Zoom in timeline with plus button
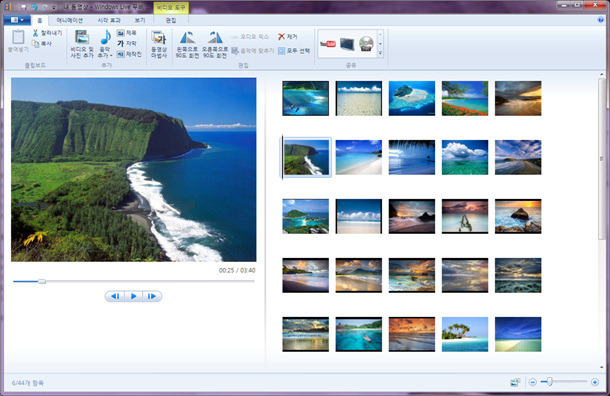Screen dimensions: 610x396 [595, 382]
